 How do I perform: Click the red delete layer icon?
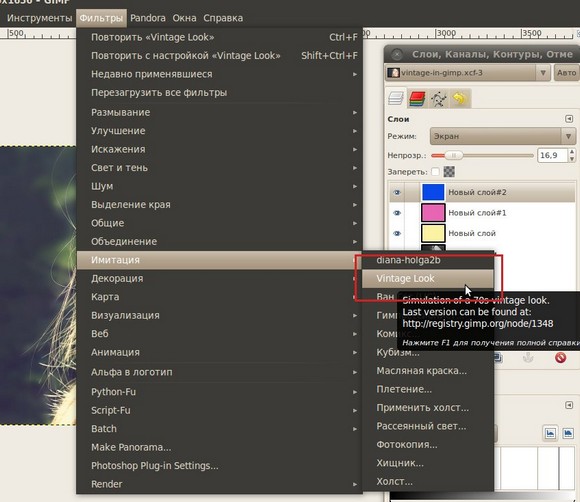pyautogui.click(x=560, y=358)
